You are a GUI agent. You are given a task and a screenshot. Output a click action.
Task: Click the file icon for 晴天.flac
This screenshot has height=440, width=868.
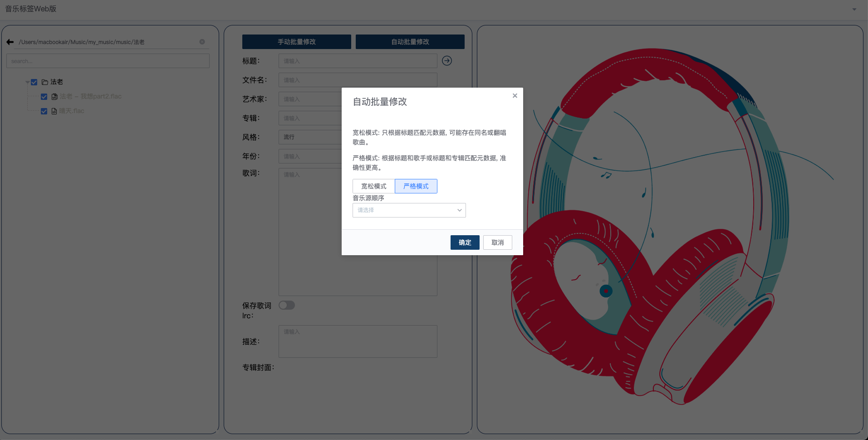click(54, 111)
